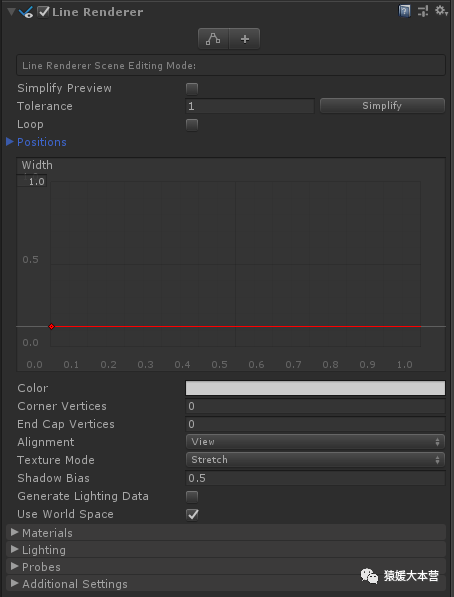Screen dimensions: 454x597
Task: Enable Generate Lighting Data checkbox
Action: tap(192, 496)
